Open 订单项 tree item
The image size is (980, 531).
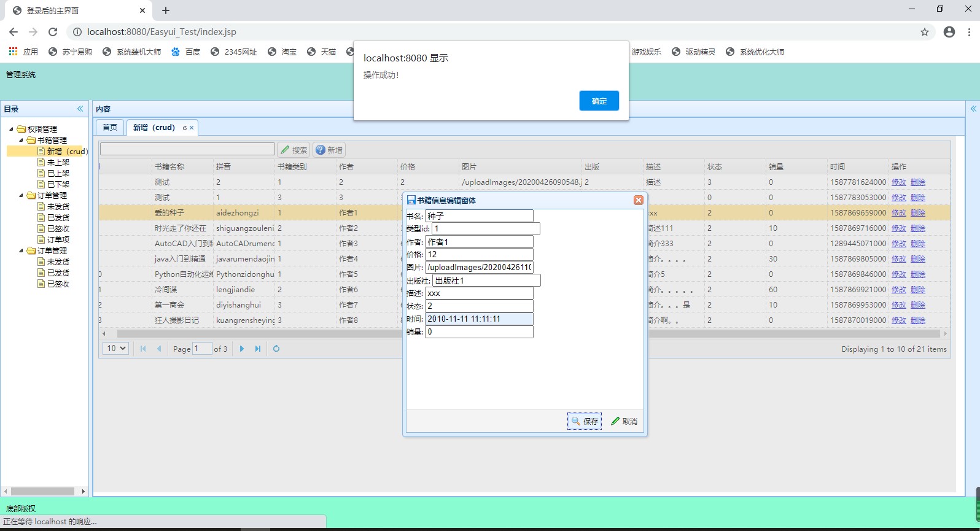[x=58, y=239]
